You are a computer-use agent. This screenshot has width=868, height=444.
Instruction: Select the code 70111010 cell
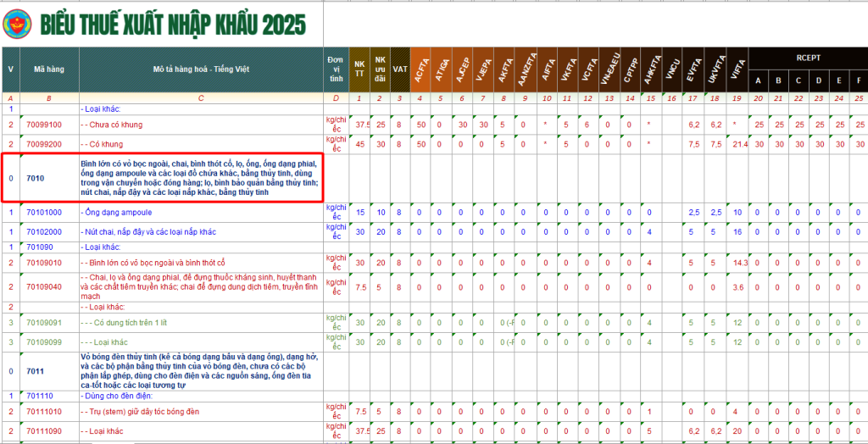47,412
